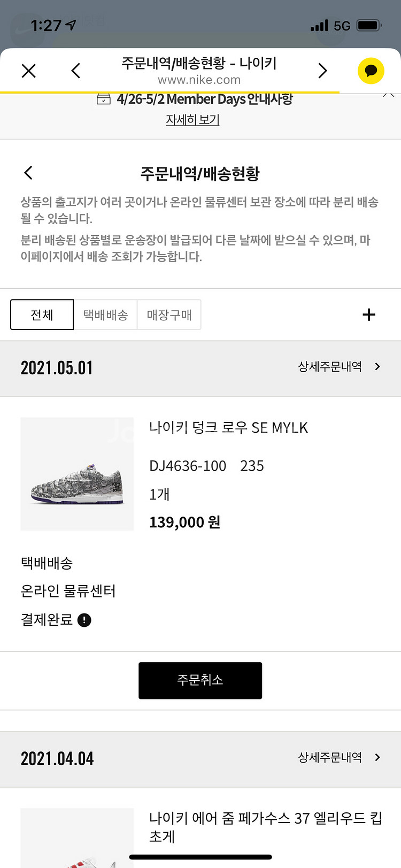Go back using the page header arrow
This screenshot has height=868, width=401.
pyautogui.click(x=29, y=173)
